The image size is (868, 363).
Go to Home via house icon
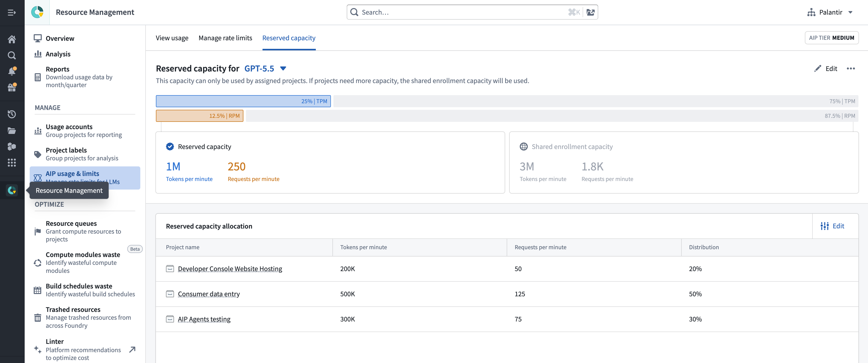pos(12,40)
